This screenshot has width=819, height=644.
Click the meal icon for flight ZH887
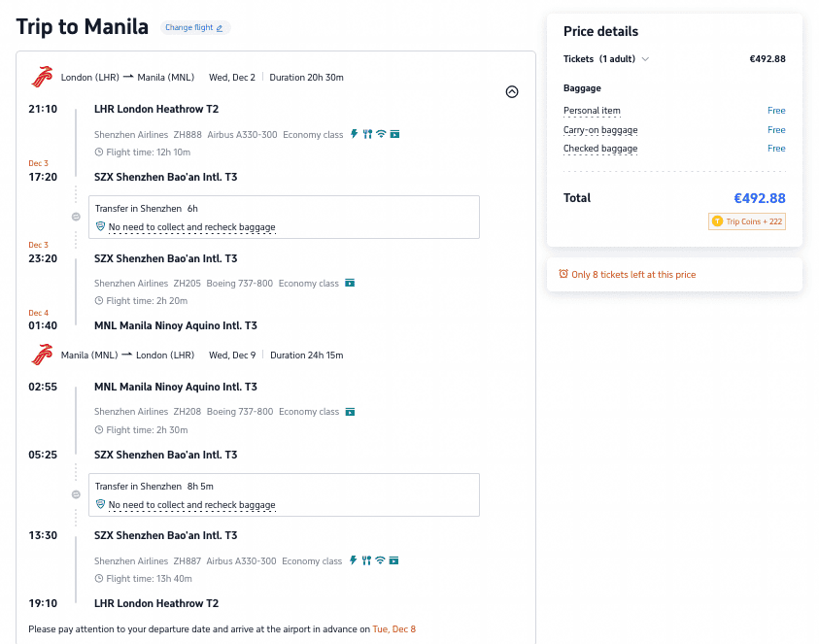click(366, 560)
